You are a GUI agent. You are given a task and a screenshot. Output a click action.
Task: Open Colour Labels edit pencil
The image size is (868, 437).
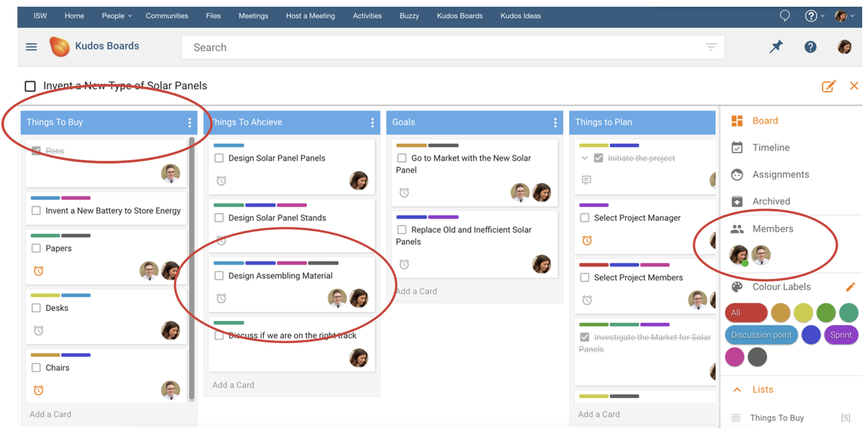[x=851, y=287]
